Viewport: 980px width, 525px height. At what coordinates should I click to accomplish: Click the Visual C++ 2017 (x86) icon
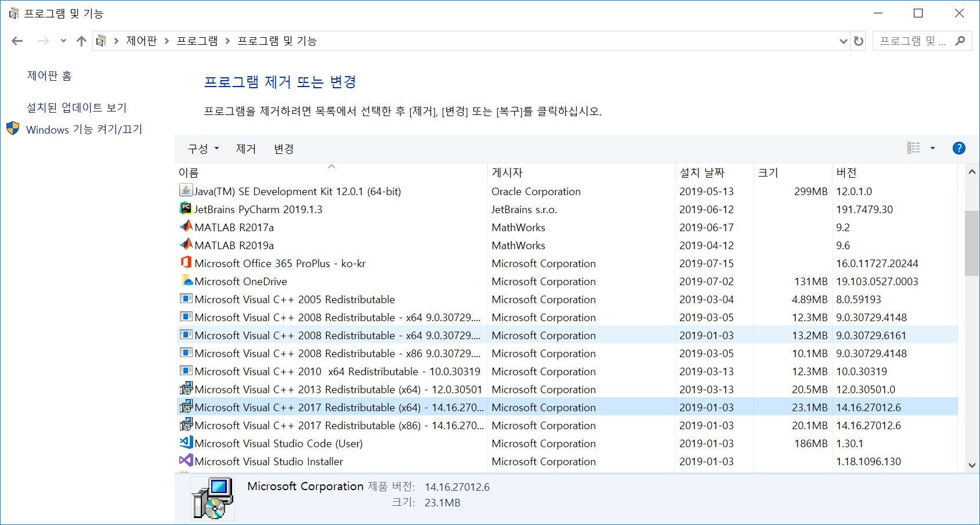click(186, 425)
